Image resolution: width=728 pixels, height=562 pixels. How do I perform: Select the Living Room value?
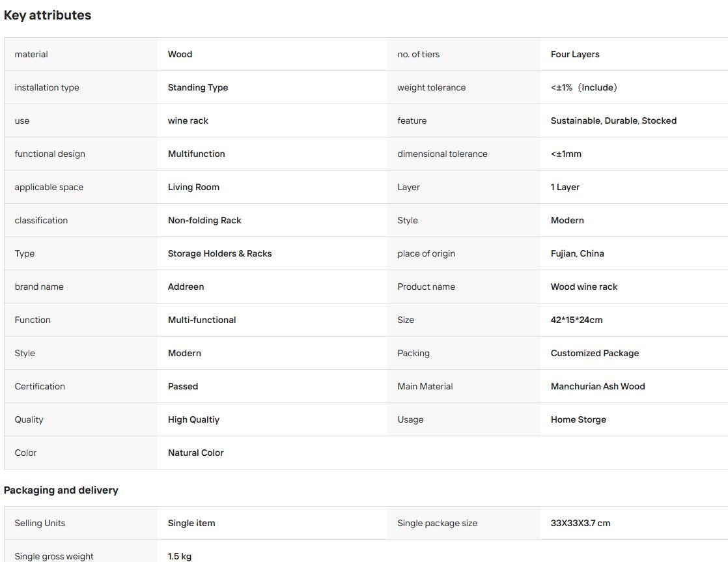(x=193, y=187)
